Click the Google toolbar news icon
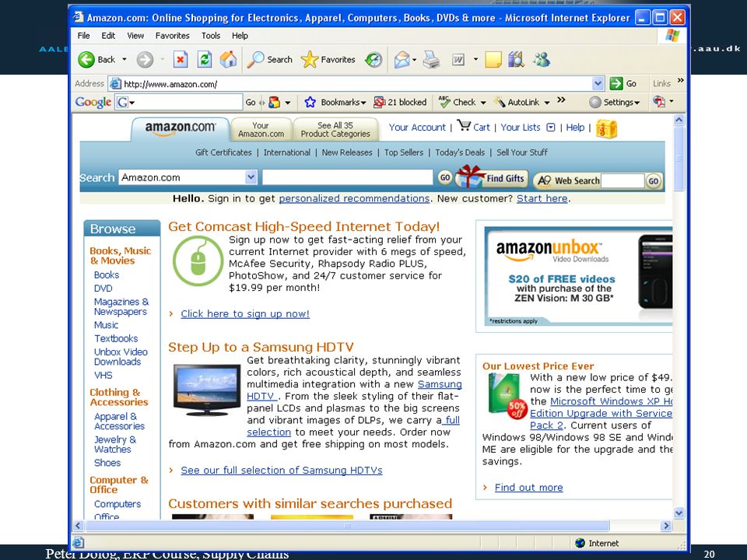Image resolution: width=747 pixels, height=560 pixels. (274, 102)
